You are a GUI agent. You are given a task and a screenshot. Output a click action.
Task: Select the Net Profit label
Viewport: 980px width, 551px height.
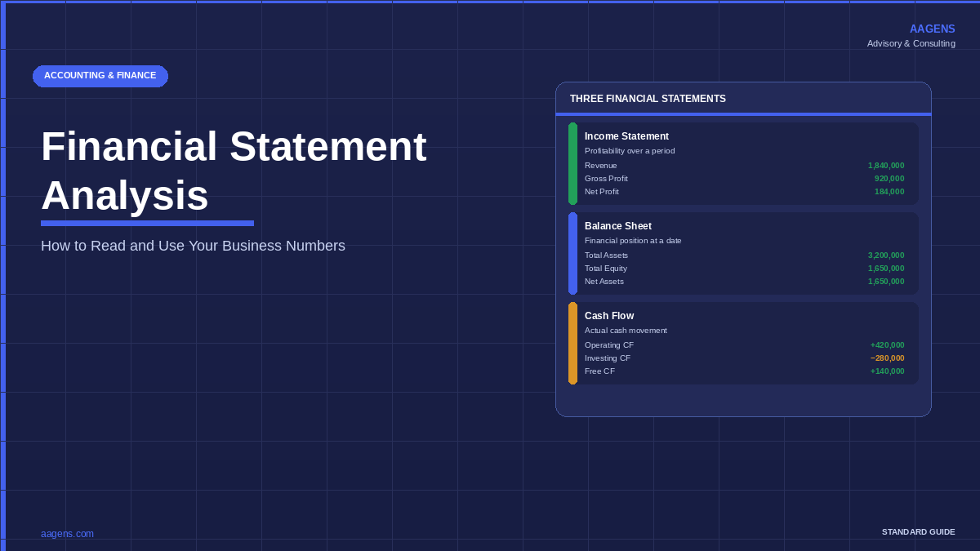602,192
